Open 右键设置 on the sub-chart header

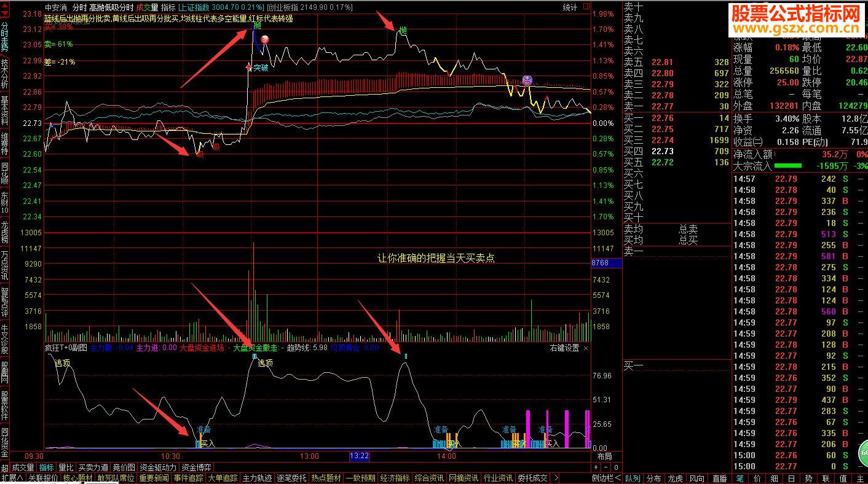click(564, 348)
